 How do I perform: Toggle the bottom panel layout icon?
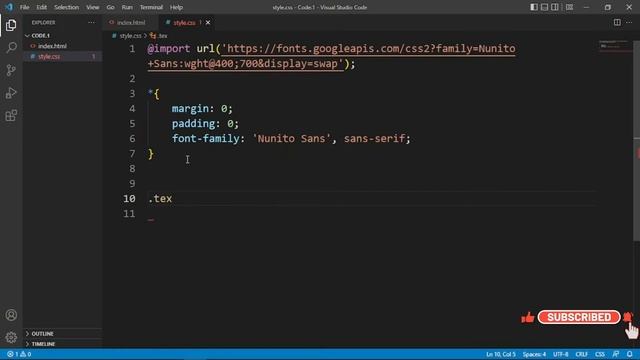click(544, 7)
